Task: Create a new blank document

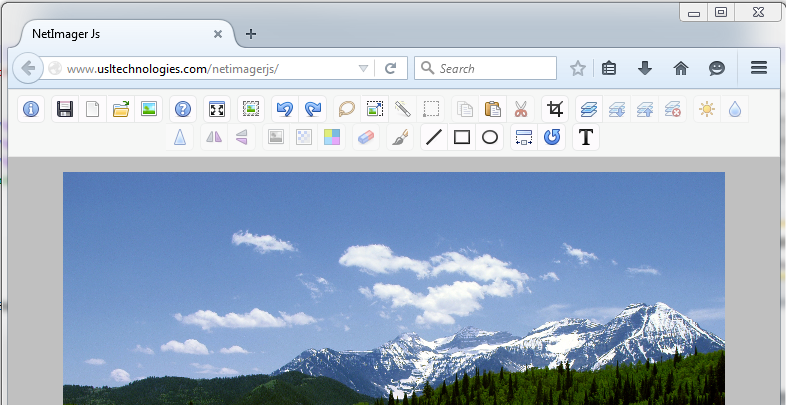Action: coord(93,109)
